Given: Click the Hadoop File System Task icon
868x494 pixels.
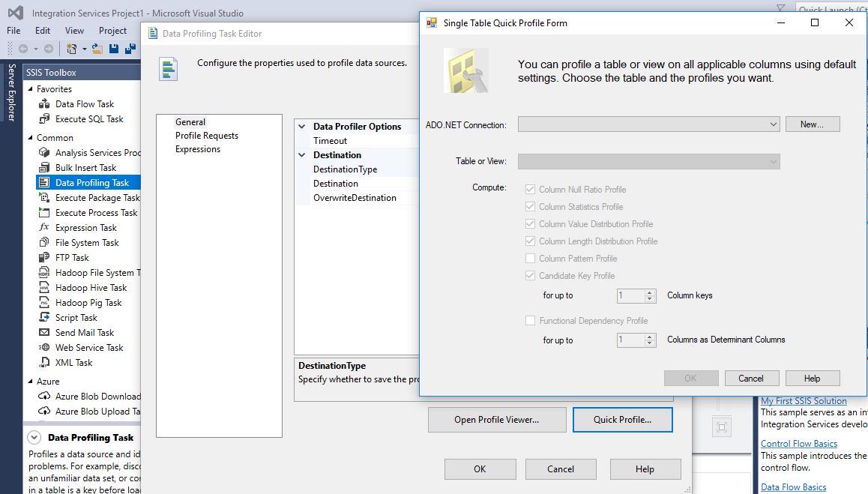Looking at the screenshot, I should click(44, 272).
